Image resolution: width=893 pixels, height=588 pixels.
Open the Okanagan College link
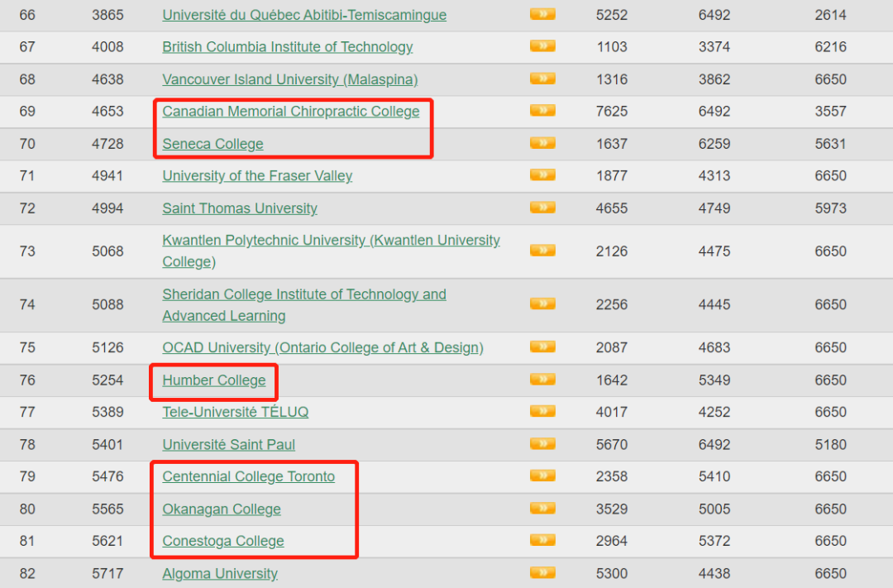(222, 509)
